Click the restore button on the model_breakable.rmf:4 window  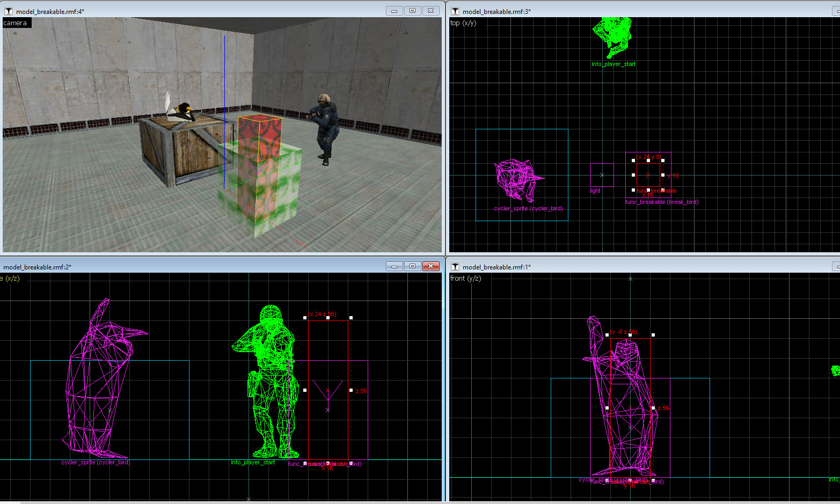[412, 10]
